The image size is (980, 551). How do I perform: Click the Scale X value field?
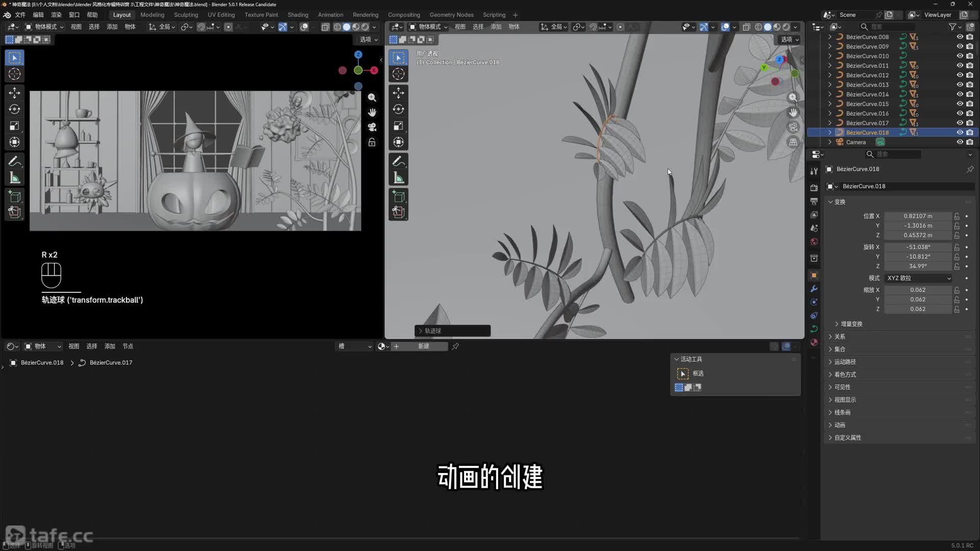coord(917,290)
